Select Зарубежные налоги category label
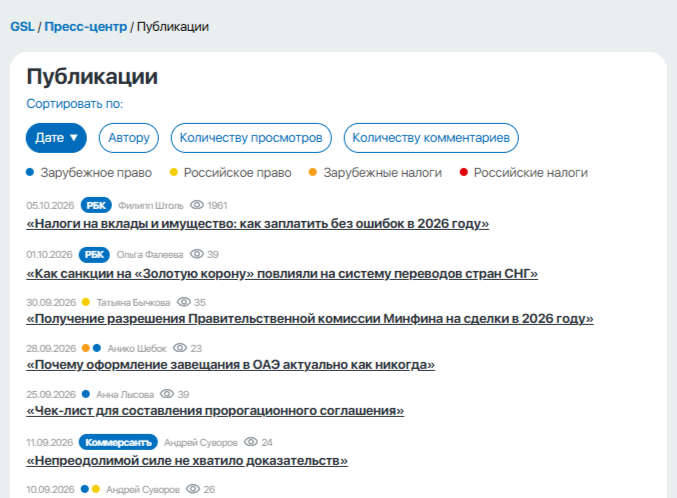 pos(383,173)
